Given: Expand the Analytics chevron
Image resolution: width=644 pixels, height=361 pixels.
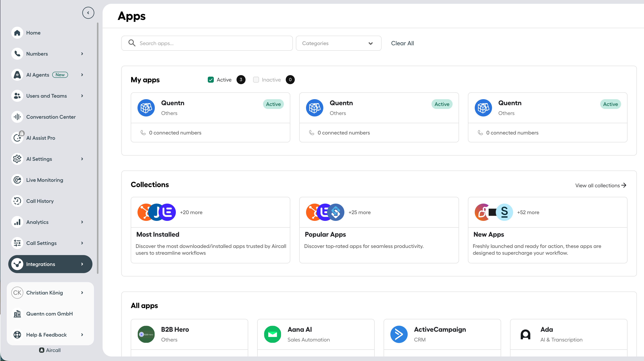Looking at the screenshot, I should pos(82,222).
